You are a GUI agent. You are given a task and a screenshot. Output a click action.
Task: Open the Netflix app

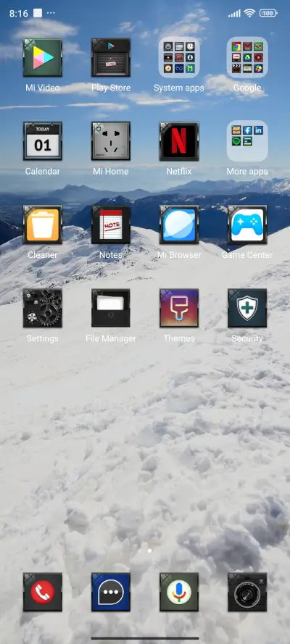[x=178, y=141]
